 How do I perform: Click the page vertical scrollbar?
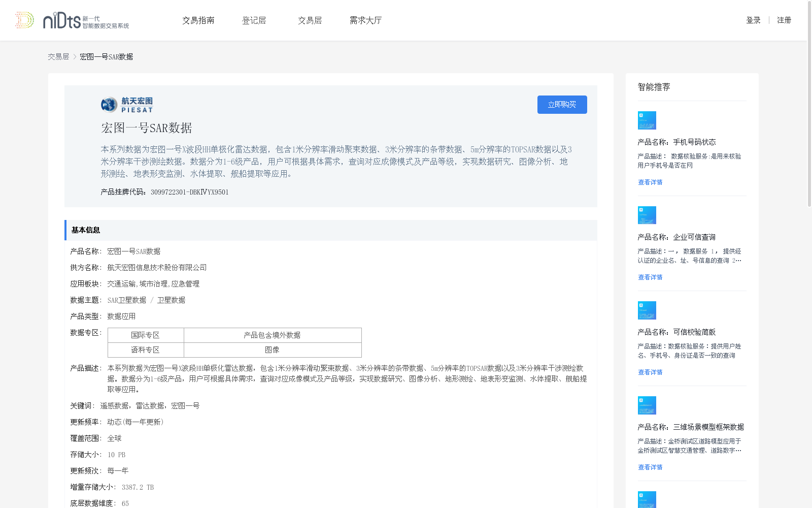tap(809, 104)
